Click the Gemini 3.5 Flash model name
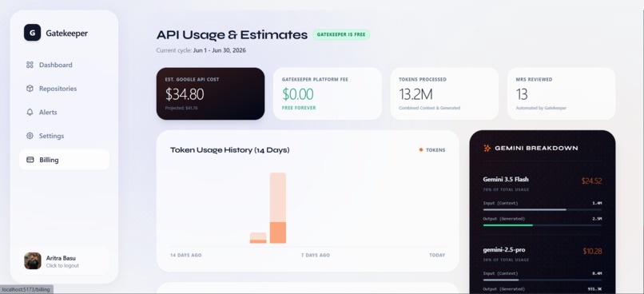 [506, 180]
